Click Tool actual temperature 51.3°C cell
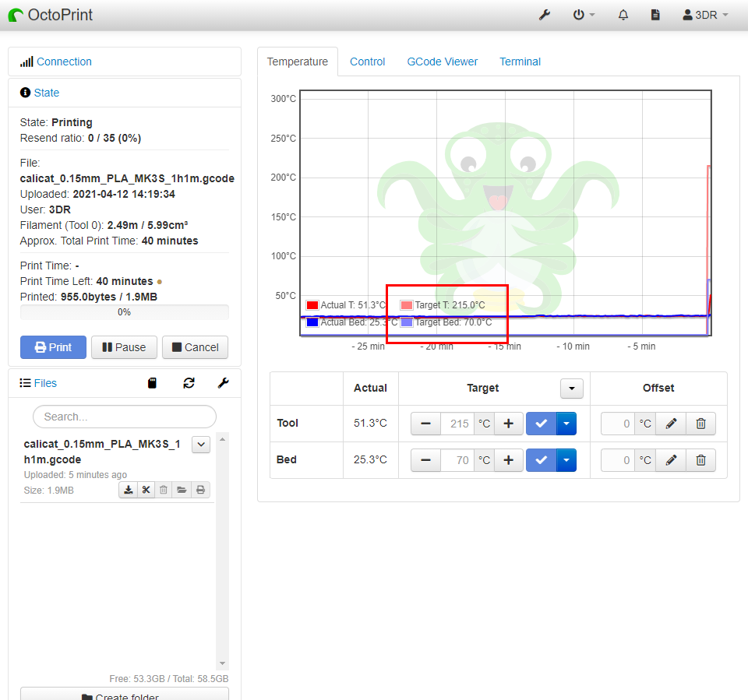The width and height of the screenshot is (748, 700). (x=370, y=423)
